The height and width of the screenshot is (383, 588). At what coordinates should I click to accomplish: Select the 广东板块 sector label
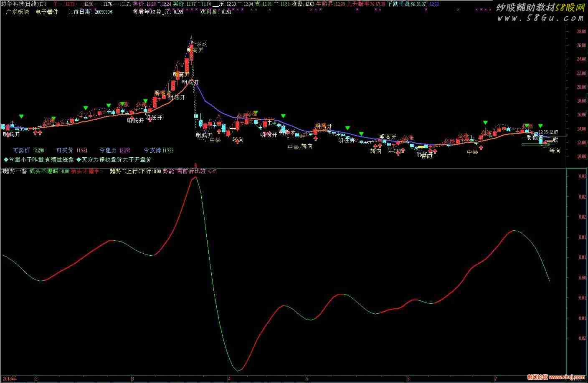(x=18, y=12)
